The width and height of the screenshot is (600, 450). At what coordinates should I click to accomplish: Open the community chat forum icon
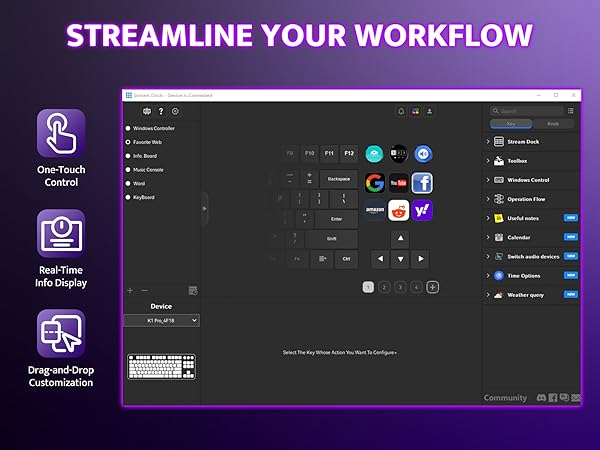[x=564, y=398]
